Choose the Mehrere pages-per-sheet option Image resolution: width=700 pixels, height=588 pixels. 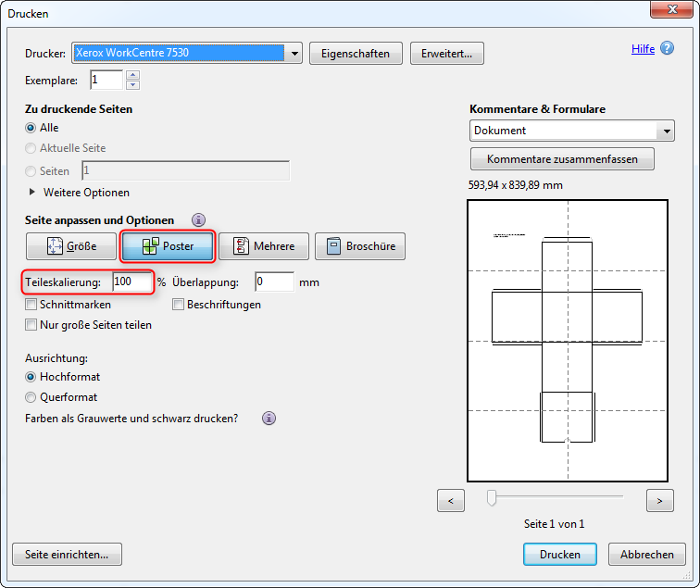264,246
